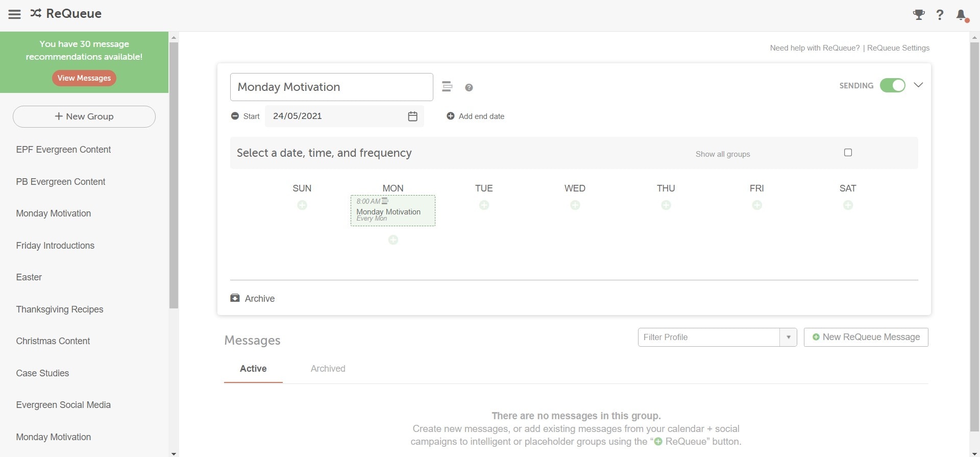
Task: Select Easter group
Action: [29, 277]
